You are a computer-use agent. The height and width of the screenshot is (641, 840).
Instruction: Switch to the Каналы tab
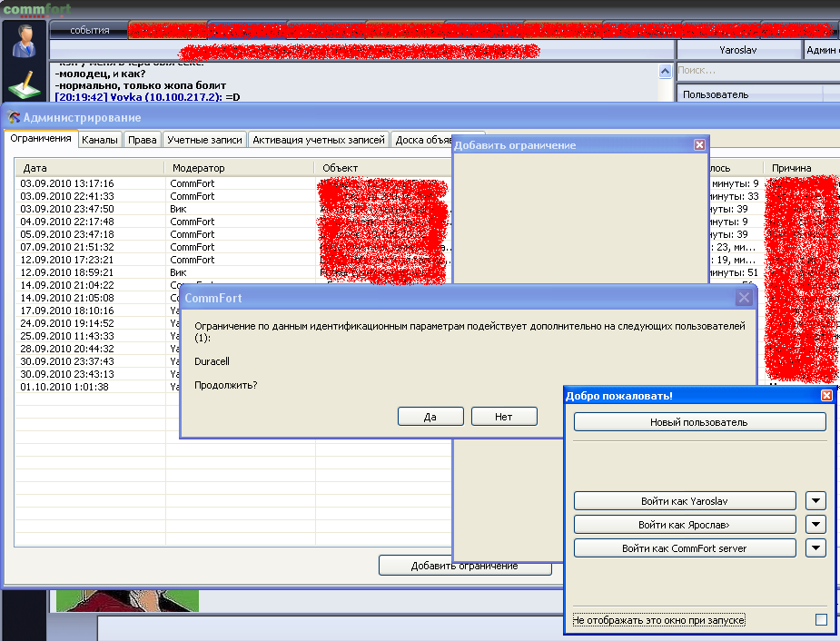(99, 140)
